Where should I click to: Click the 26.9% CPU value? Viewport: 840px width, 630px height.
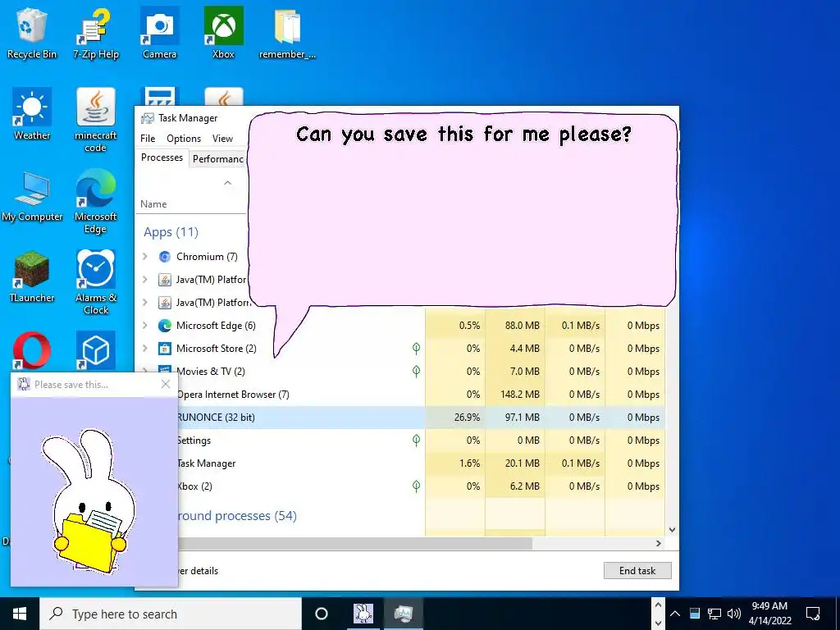(467, 418)
